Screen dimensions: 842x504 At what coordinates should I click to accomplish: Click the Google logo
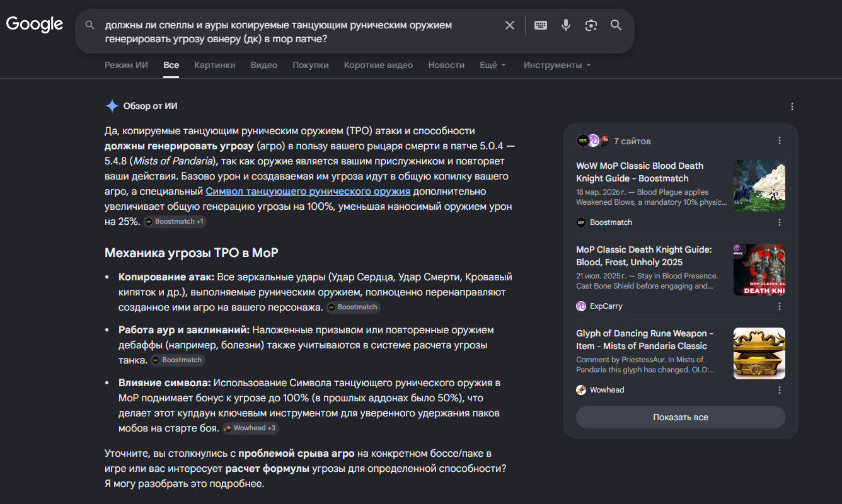click(35, 25)
